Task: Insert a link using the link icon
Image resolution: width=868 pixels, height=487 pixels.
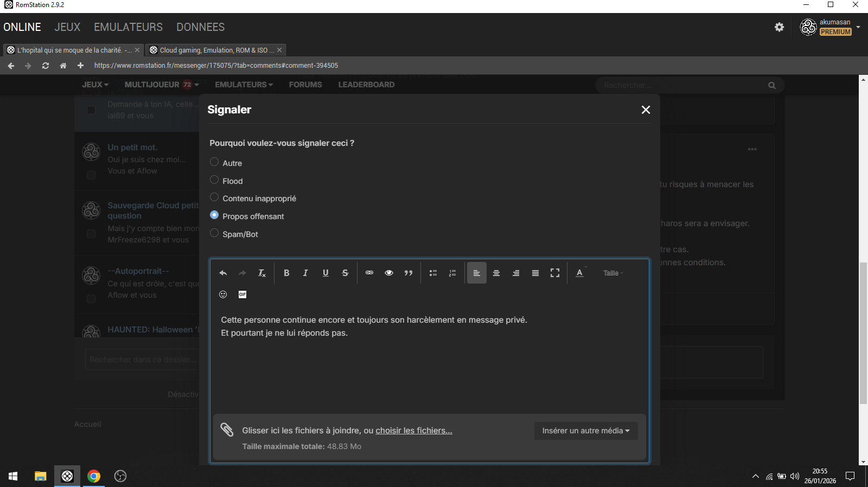Action: coord(369,273)
